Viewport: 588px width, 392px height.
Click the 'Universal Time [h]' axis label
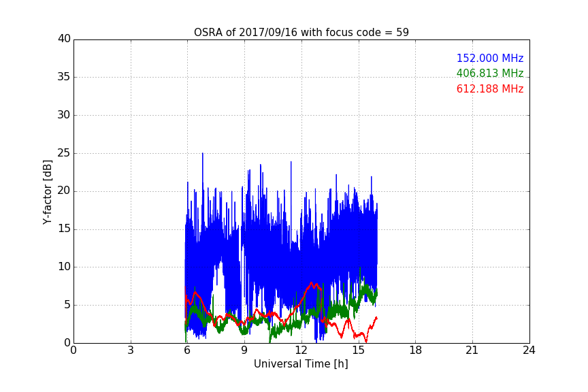[301, 364]
